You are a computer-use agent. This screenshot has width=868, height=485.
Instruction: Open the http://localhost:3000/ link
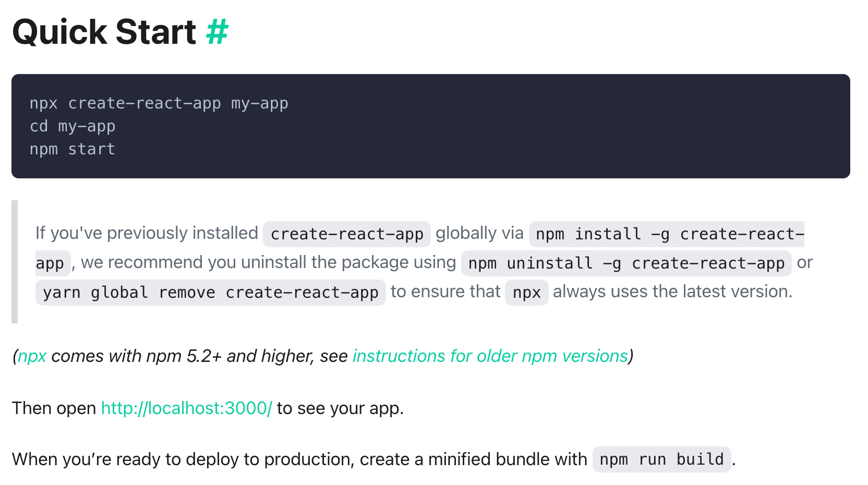click(x=186, y=408)
